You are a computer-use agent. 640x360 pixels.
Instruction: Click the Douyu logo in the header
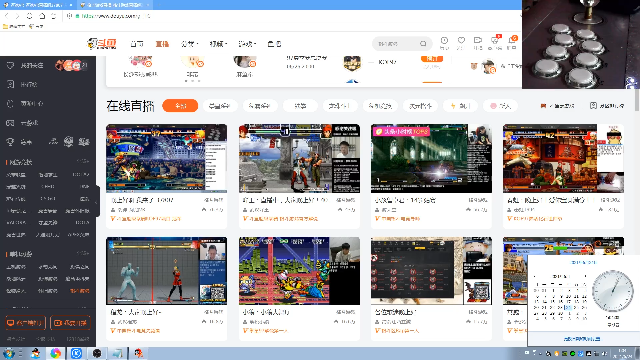point(102,43)
